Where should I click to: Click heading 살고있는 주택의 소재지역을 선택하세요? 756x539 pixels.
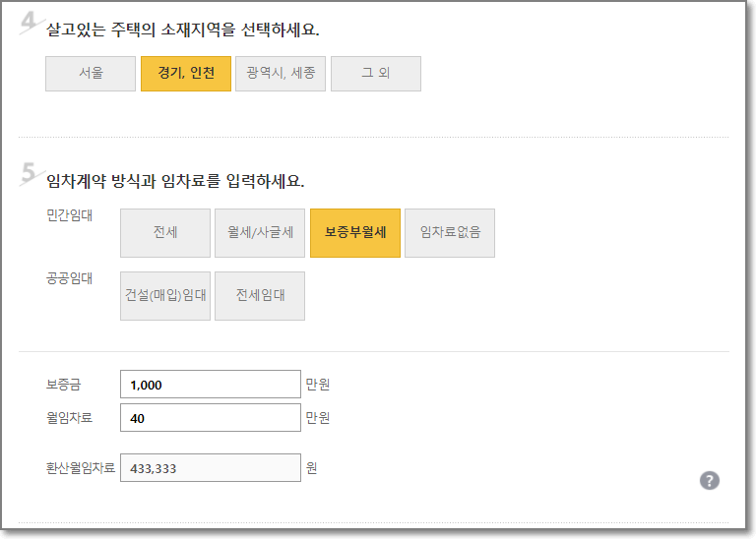[x=183, y=30]
